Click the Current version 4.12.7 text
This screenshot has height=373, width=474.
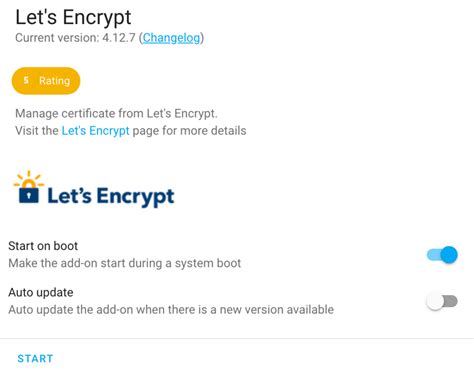pyautogui.click(x=75, y=38)
